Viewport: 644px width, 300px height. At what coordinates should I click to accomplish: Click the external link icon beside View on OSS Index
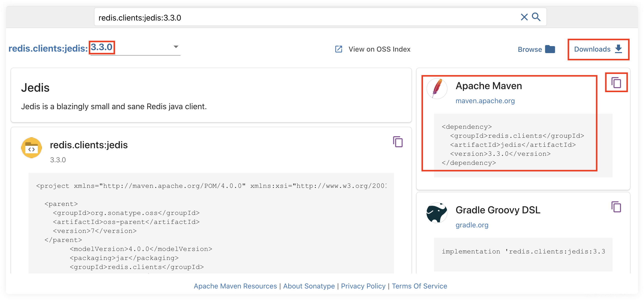click(338, 49)
